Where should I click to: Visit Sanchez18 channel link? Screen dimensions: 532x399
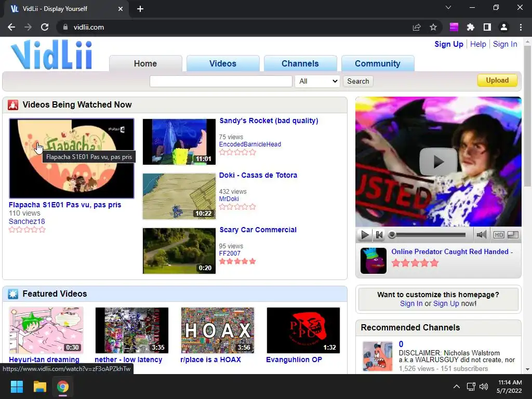[27, 221]
